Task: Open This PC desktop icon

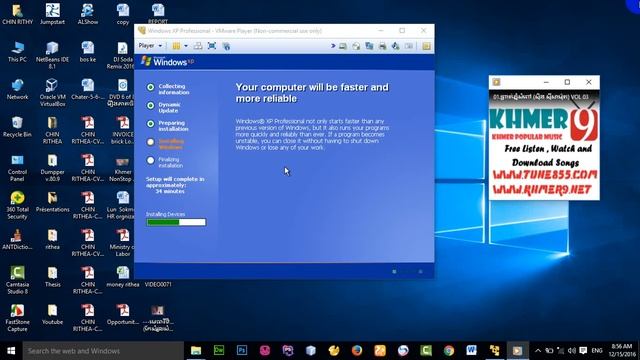Action: 17,52
